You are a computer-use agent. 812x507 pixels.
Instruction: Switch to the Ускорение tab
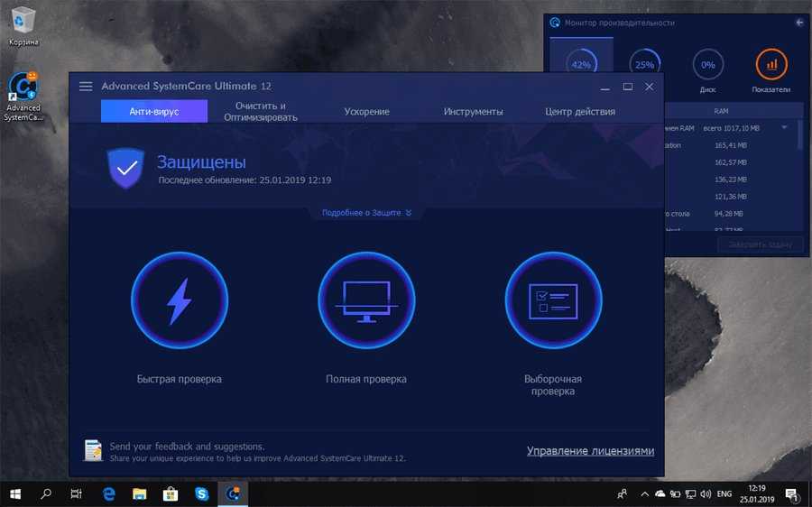pos(366,112)
